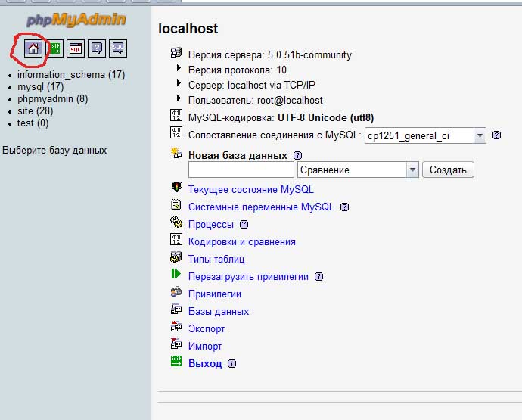Open info icon next to Выход

(x=231, y=364)
